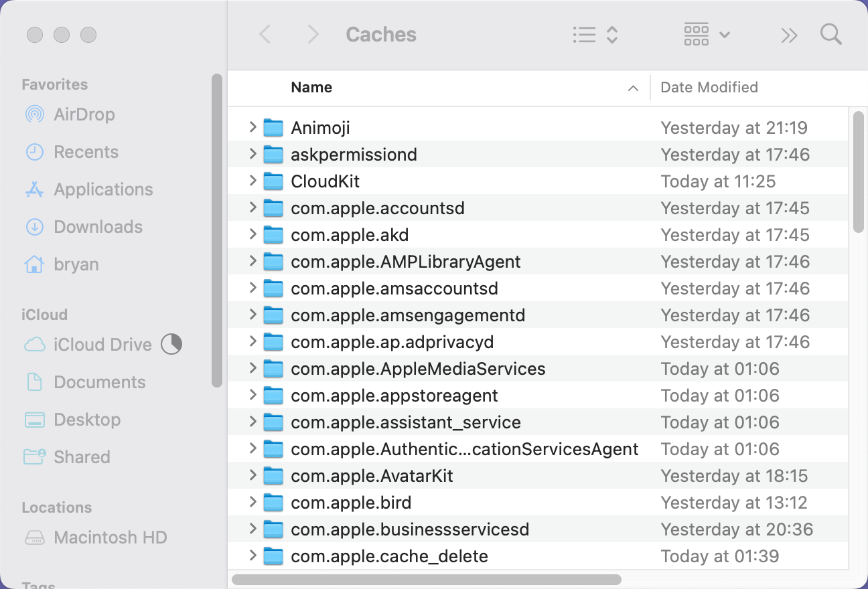Sort by the Date Modified column
This screenshot has width=868, height=589.
click(x=709, y=87)
